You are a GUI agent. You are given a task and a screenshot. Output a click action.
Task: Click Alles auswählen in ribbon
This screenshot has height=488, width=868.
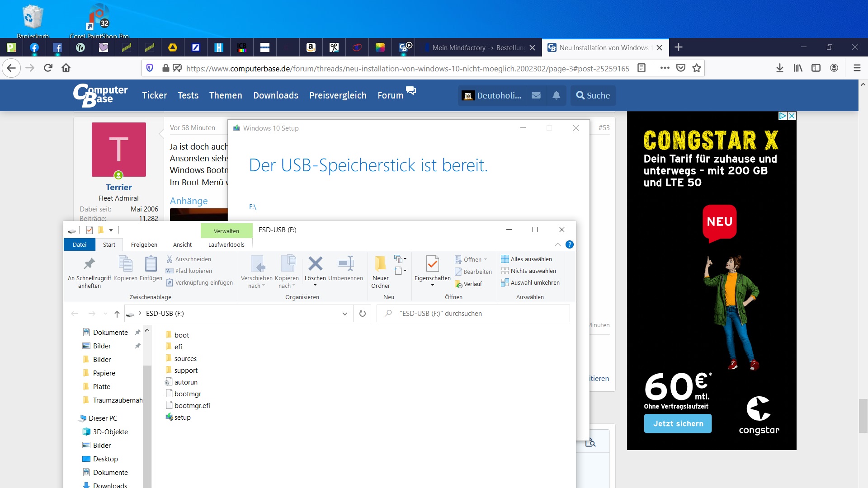point(527,259)
